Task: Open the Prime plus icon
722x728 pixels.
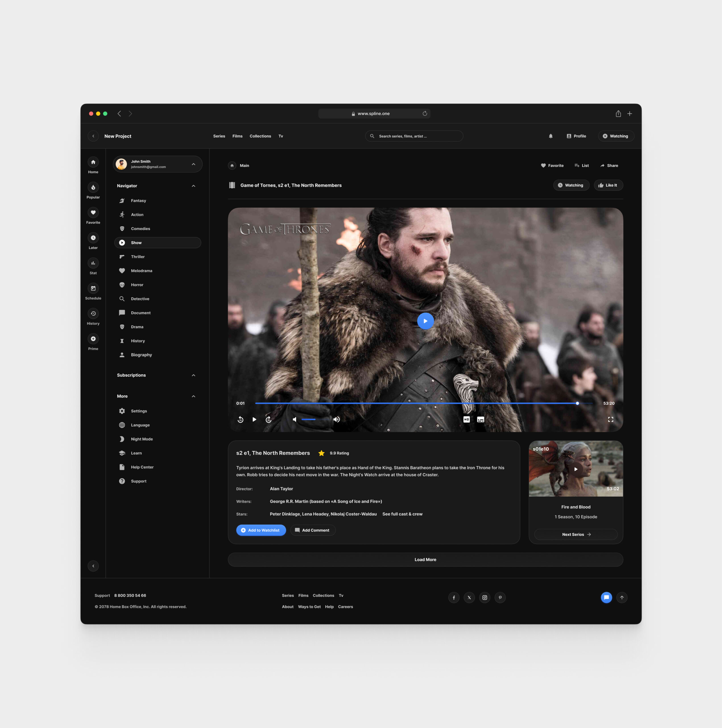Action: [x=93, y=339]
